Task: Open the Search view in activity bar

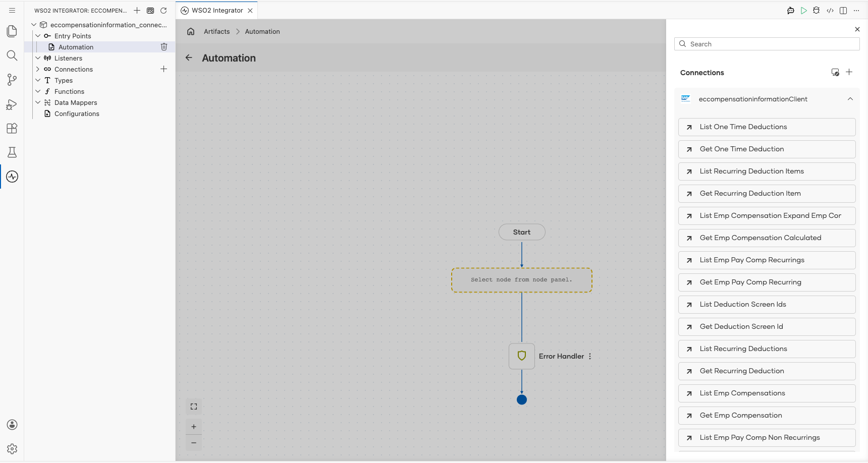Action: pos(12,55)
